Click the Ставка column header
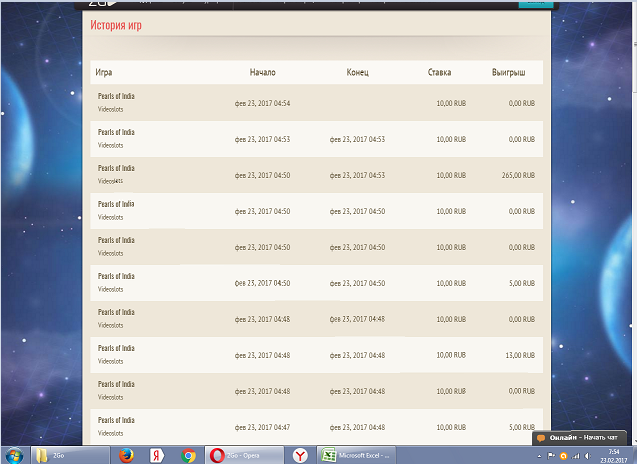The height and width of the screenshot is (464, 637). click(x=439, y=72)
